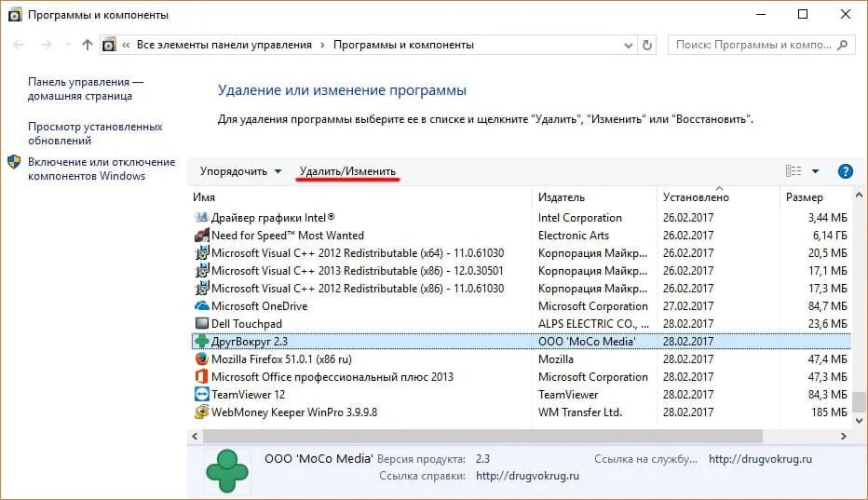
Task: Open Просмотр установленных обновлений link
Action: coord(95,133)
